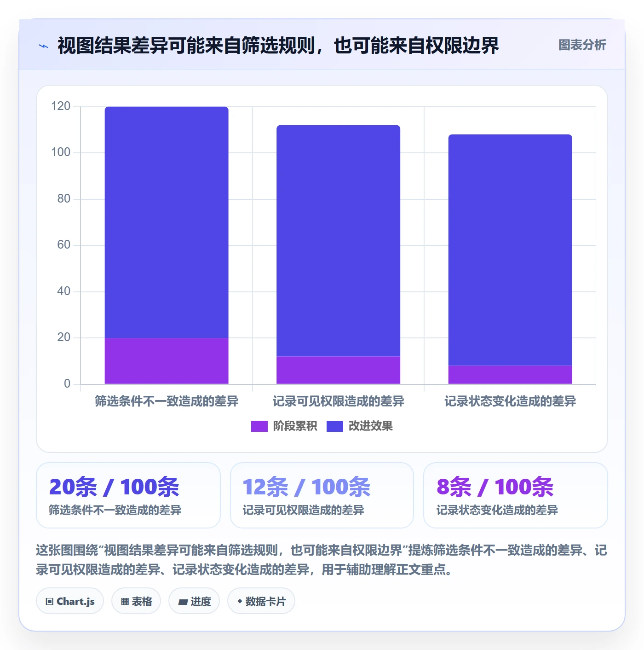Click the description paragraph starting with 这张图围绕
644x650 pixels.
[322, 560]
